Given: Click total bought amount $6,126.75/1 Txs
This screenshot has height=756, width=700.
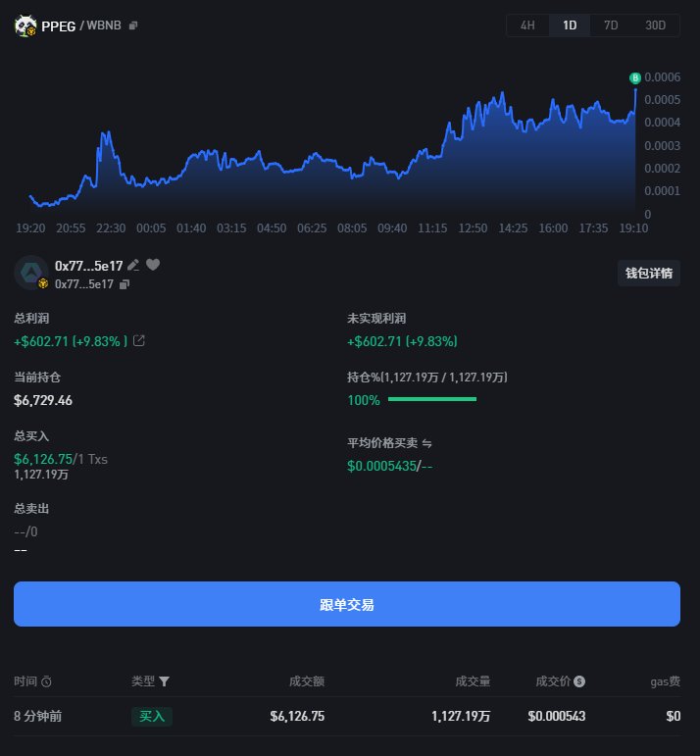Looking at the screenshot, I should click(x=61, y=459).
